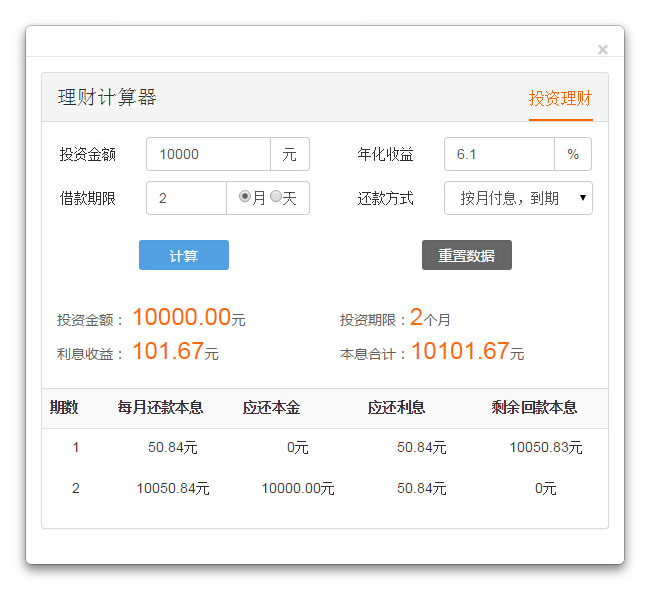Select the 月 radio button
Image resolution: width=650 pixels, height=592 pixels.
point(245,197)
